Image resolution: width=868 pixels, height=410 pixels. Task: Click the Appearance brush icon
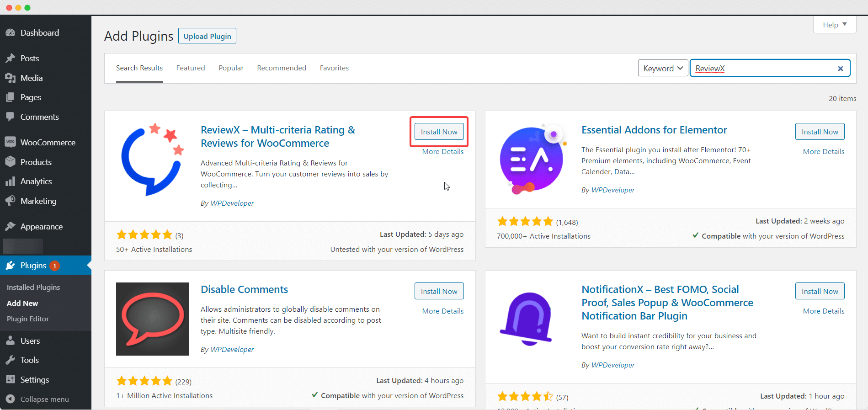pyautogui.click(x=10, y=226)
